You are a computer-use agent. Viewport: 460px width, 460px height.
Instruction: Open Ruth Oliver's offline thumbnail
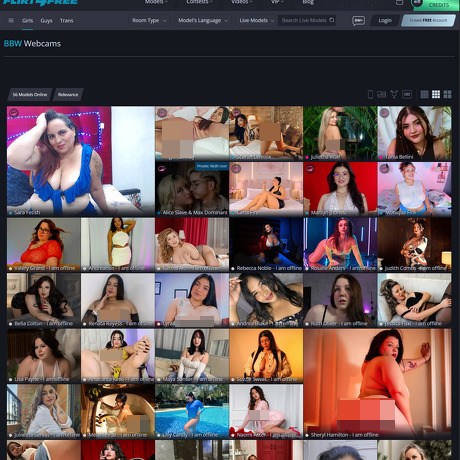tap(340, 300)
